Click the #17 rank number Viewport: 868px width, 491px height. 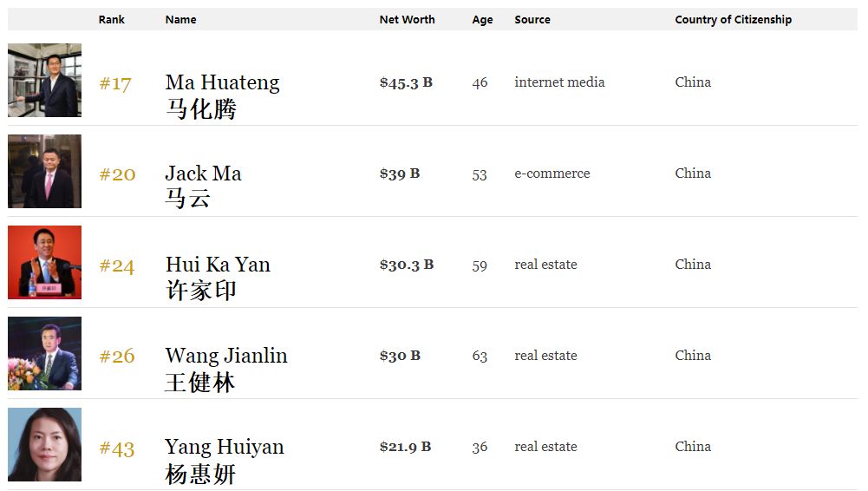point(115,83)
